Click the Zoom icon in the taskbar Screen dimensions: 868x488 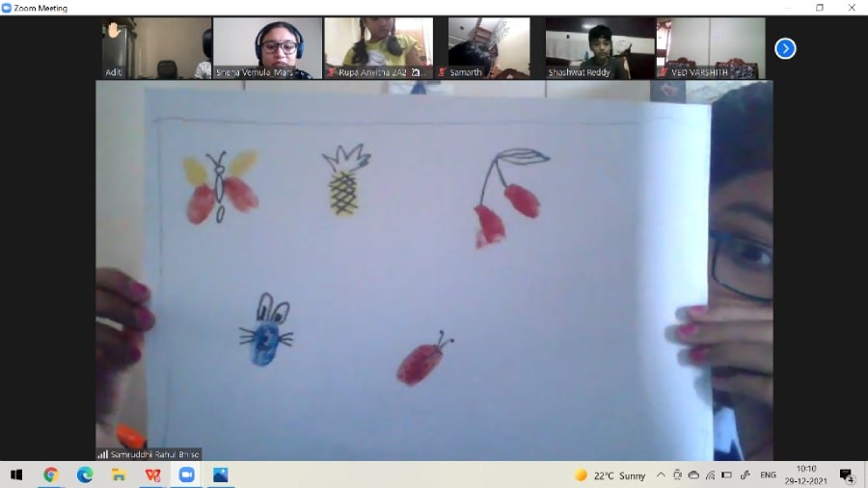click(x=186, y=474)
